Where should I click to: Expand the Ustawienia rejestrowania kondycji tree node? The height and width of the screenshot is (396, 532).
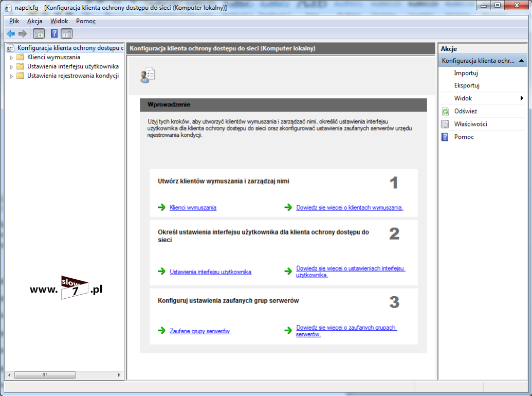point(11,76)
